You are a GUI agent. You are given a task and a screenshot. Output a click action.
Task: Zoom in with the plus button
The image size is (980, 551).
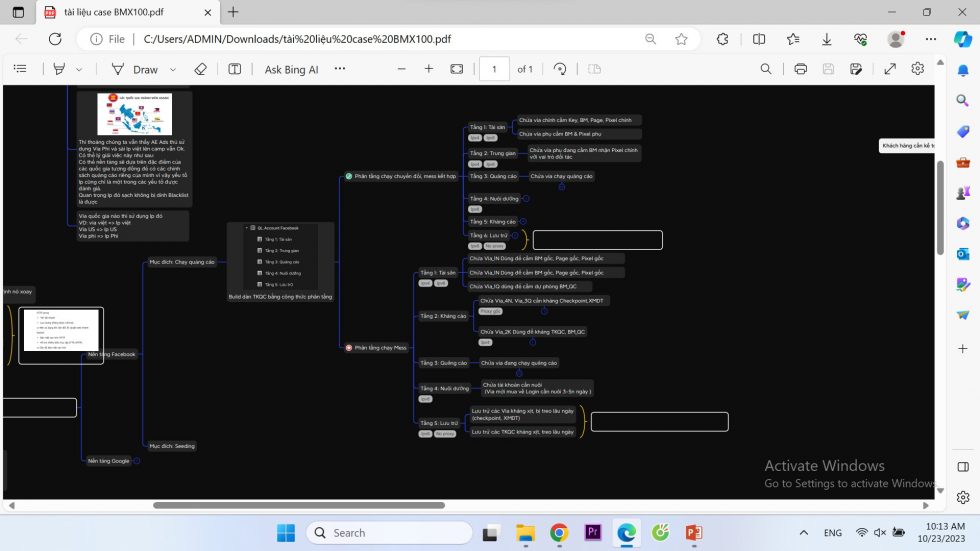pyautogui.click(x=429, y=69)
